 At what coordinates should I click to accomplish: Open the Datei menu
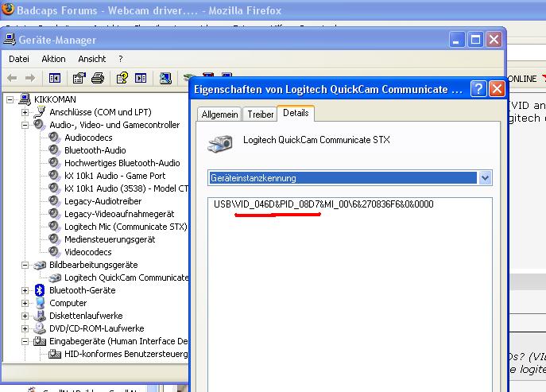pos(19,59)
